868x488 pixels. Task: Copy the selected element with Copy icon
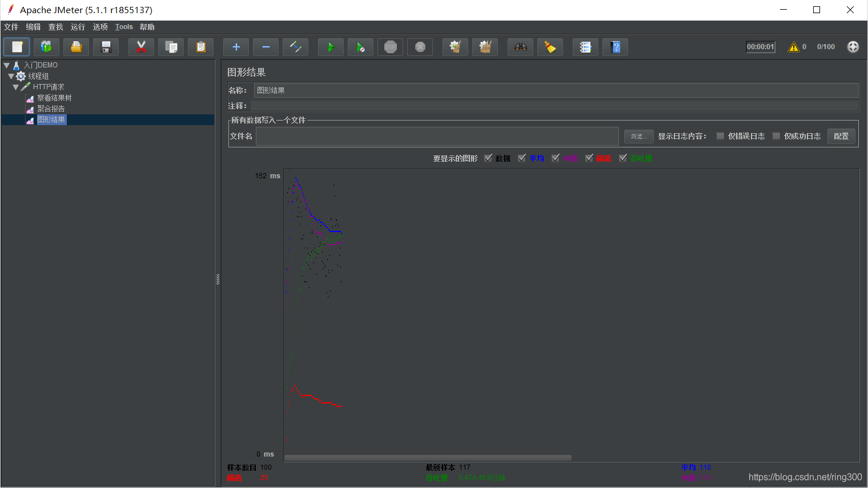click(171, 47)
